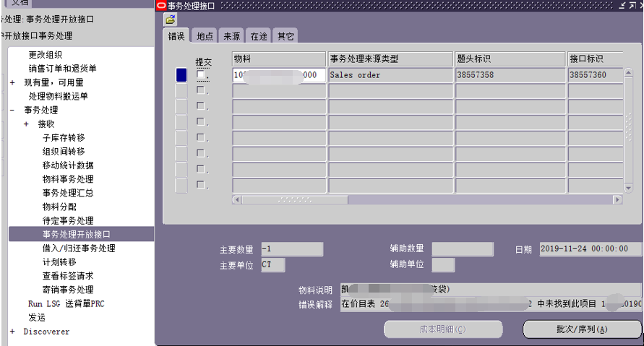644x346 pixels.
Task: Collapse the 事务处理 tree node
Action: pos(12,111)
